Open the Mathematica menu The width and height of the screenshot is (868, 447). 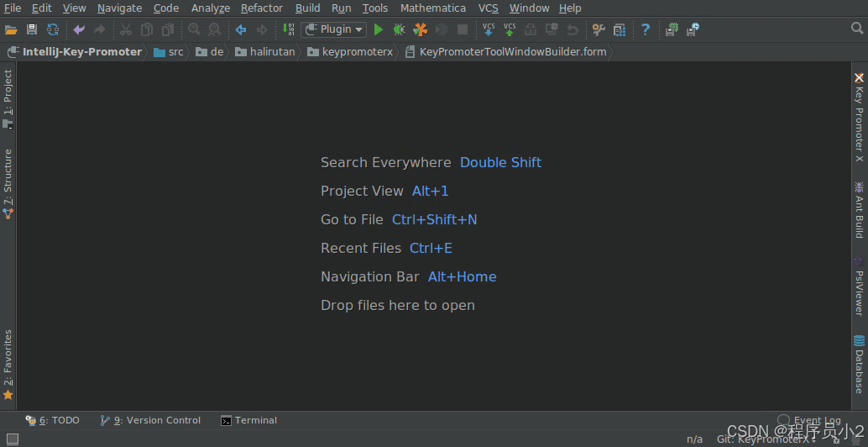coord(433,8)
